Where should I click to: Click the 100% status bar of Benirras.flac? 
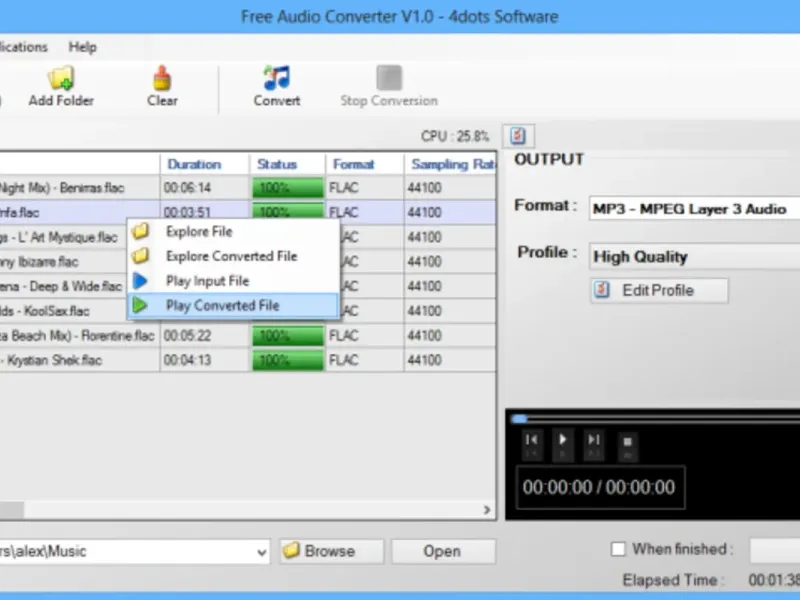coord(288,188)
